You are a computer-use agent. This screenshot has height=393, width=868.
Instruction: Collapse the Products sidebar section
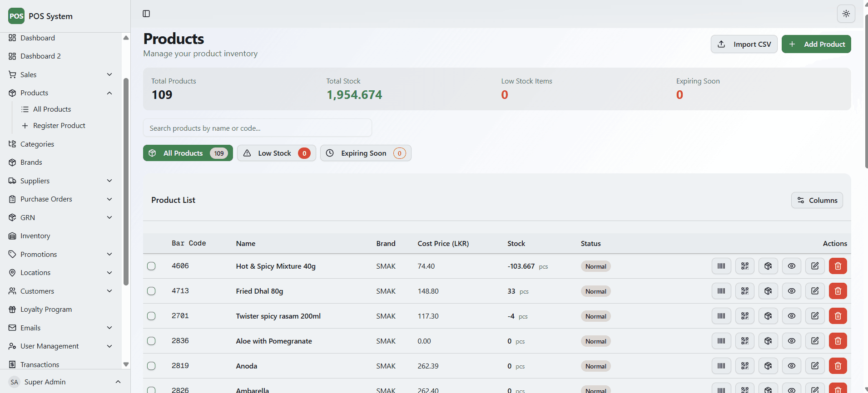click(x=60, y=93)
